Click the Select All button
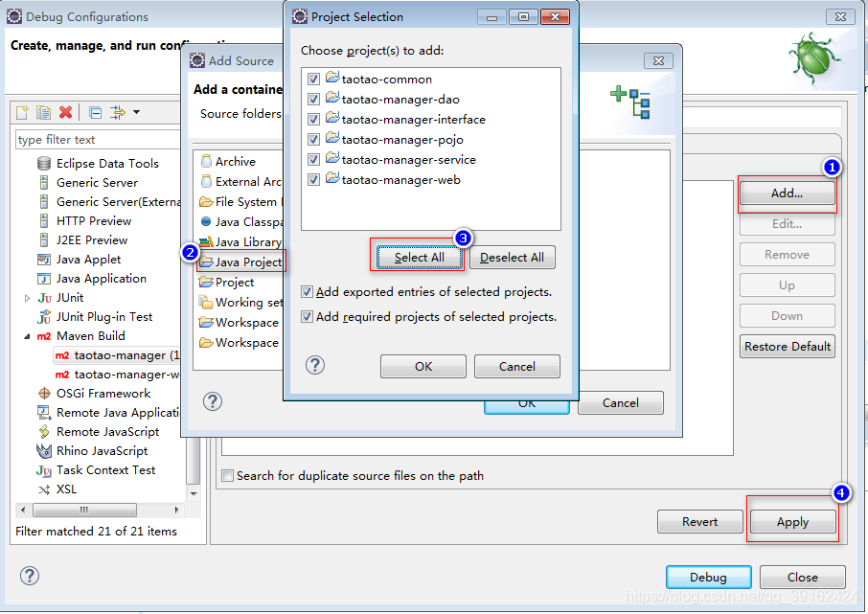Image resolution: width=868 pixels, height=614 pixels. tap(419, 258)
